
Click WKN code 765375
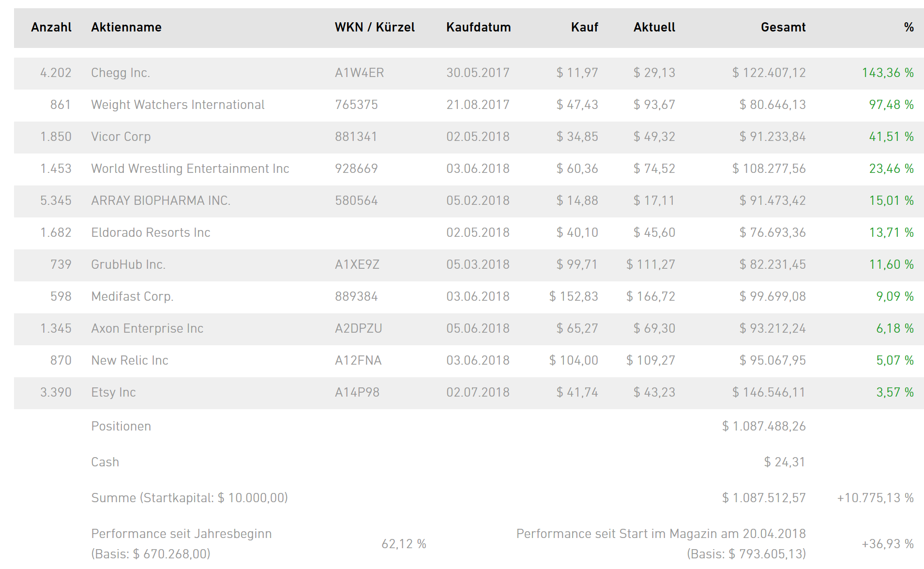(x=356, y=105)
